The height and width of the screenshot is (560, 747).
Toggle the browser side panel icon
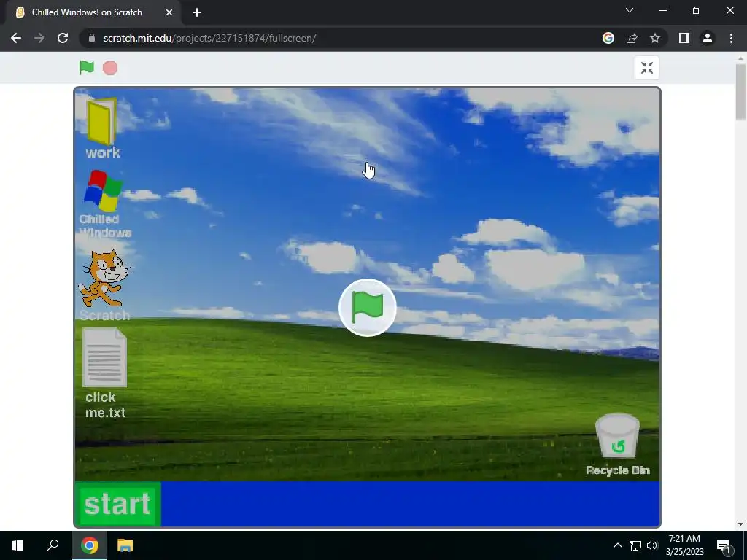tap(684, 38)
